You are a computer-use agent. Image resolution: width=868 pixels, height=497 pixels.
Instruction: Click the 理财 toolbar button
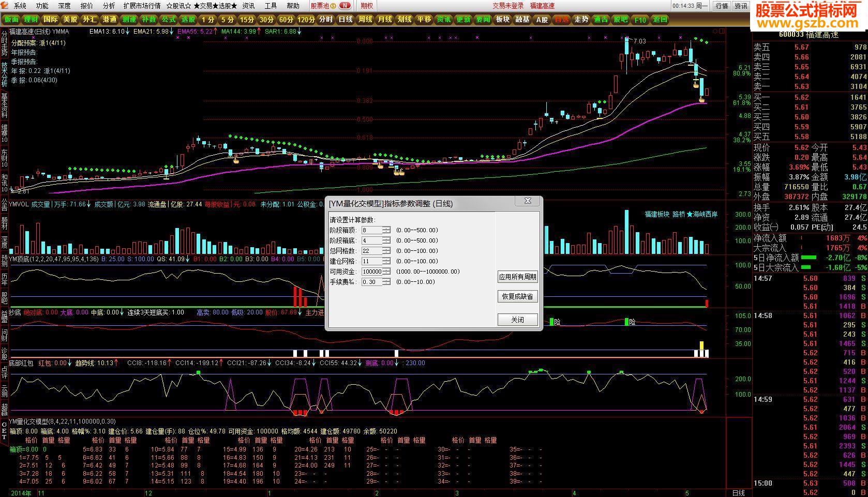31,20
